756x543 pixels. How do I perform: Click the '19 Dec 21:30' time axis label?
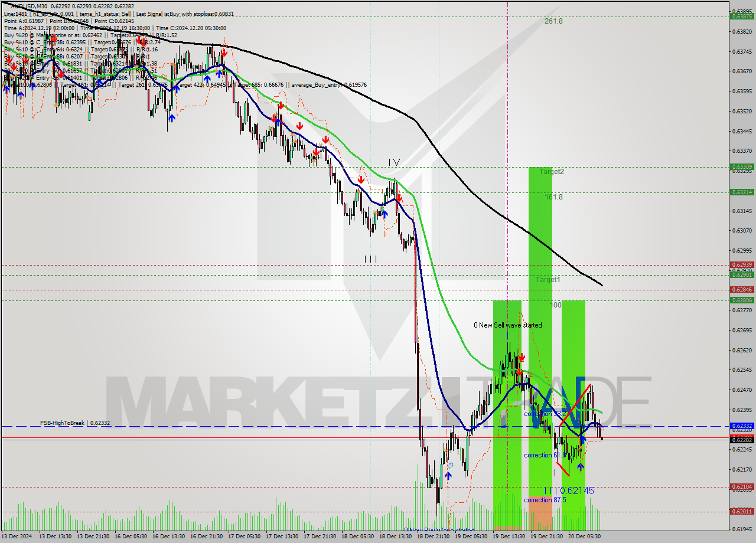[547, 536]
